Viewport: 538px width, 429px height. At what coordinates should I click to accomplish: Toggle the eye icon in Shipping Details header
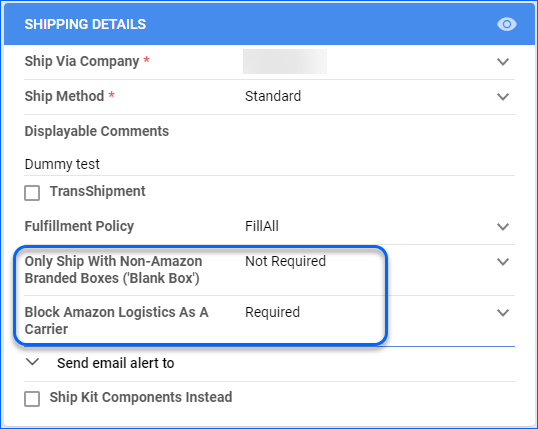click(x=507, y=24)
